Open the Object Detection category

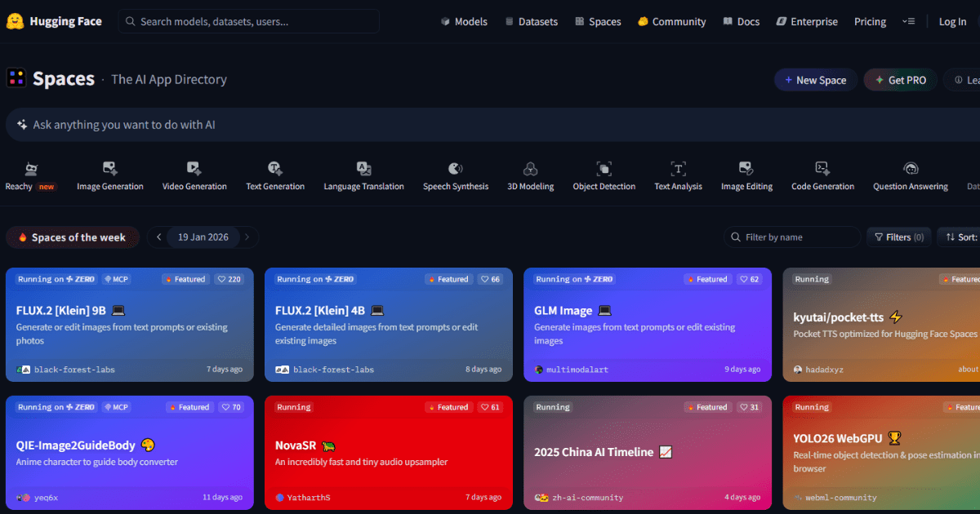click(604, 169)
